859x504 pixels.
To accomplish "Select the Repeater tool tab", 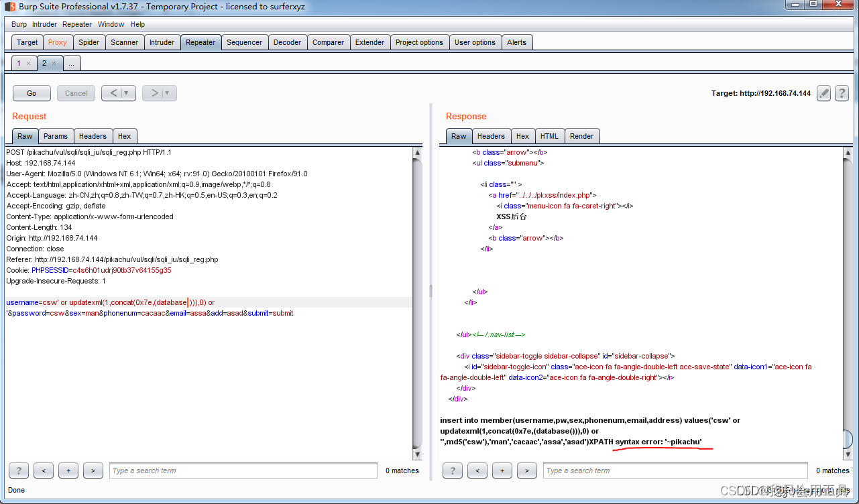I will pos(201,42).
